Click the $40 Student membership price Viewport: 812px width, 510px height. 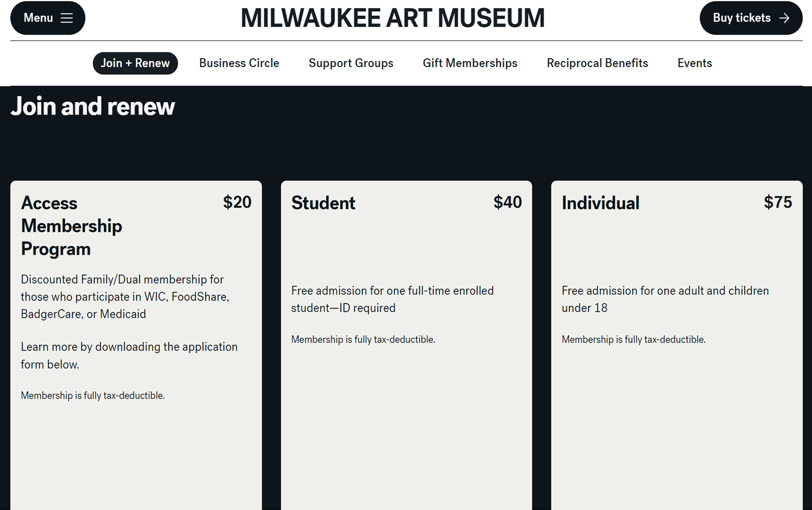[x=507, y=202]
